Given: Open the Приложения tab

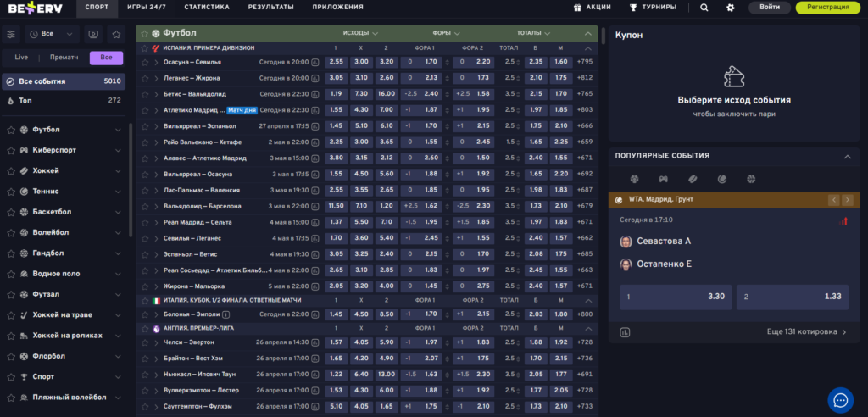Looking at the screenshot, I should (337, 8).
